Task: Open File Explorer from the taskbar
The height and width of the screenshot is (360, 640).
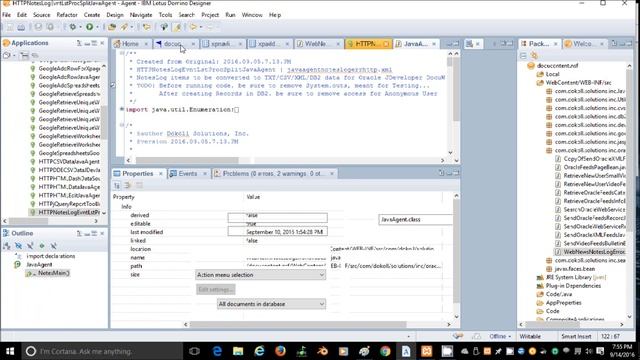Action: pyautogui.click(x=238, y=351)
